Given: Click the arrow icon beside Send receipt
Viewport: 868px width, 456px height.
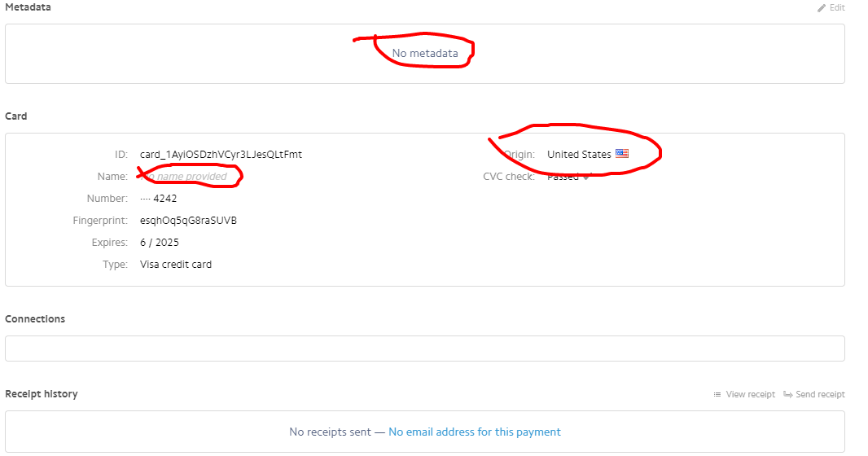Looking at the screenshot, I should coord(788,395).
